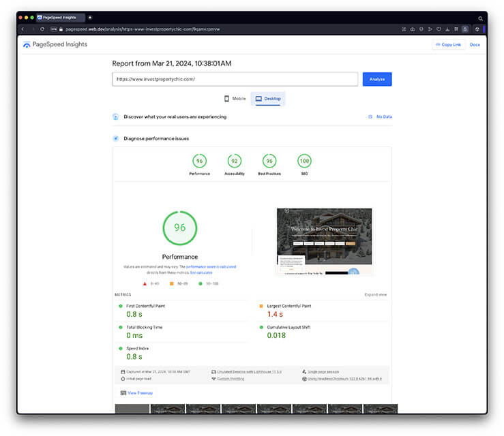The width and height of the screenshot is (504, 436).
Task: Click the green circle 90–100 legend item
Action: pos(208,284)
